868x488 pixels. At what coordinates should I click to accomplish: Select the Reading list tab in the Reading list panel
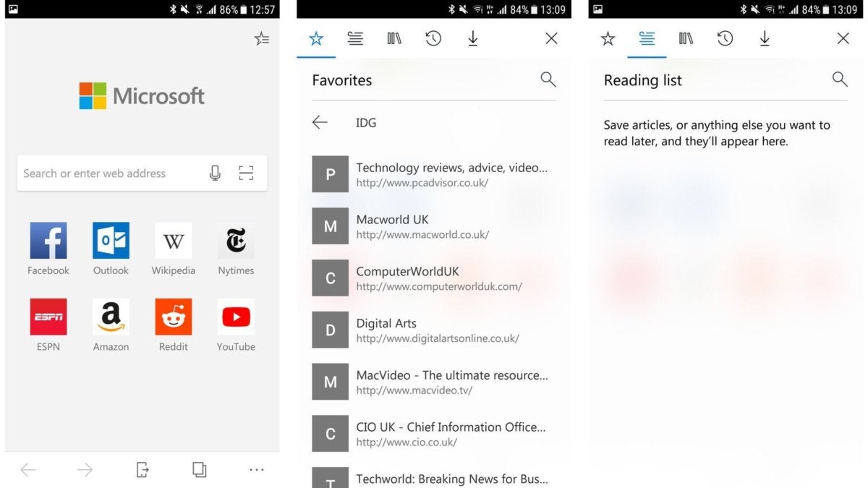point(647,38)
